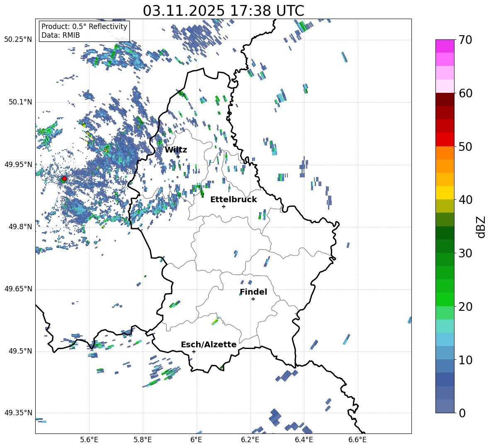Click the magenta 70 dBZ colorbar segment
Image resolution: width=491 pixels, height=448 pixels.
pos(445,46)
